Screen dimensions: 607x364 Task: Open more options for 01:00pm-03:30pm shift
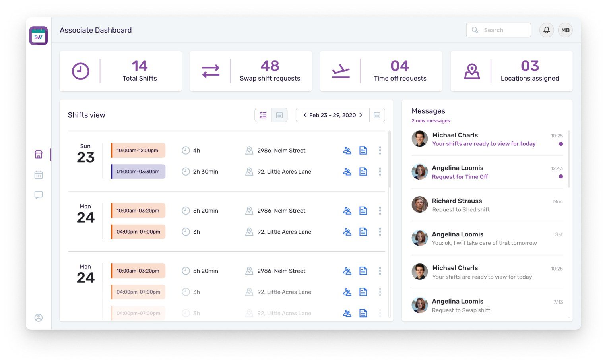click(380, 172)
